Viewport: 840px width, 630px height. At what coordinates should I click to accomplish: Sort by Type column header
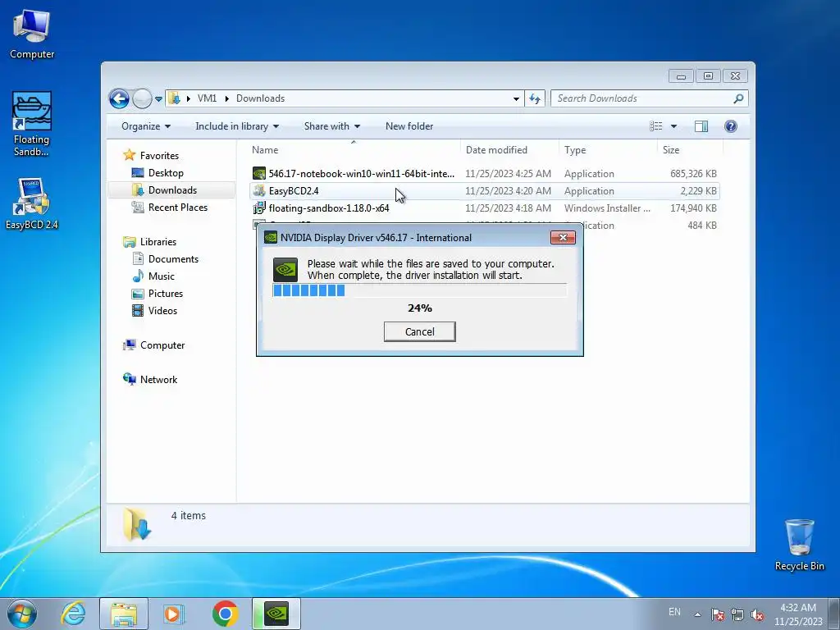[x=608, y=150]
